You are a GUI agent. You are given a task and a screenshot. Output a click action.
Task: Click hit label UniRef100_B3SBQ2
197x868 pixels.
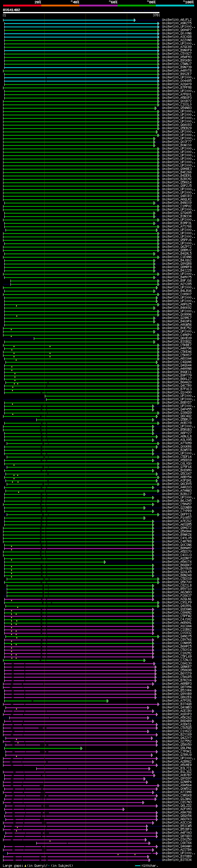[177, 342]
